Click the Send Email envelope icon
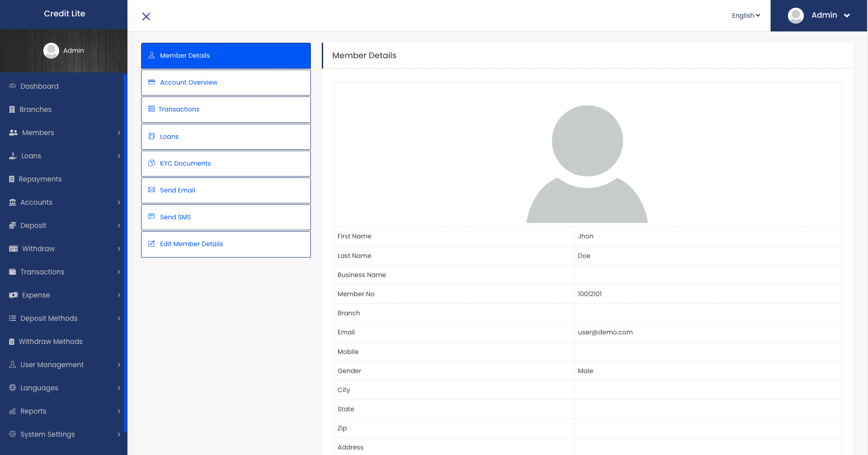 click(151, 190)
